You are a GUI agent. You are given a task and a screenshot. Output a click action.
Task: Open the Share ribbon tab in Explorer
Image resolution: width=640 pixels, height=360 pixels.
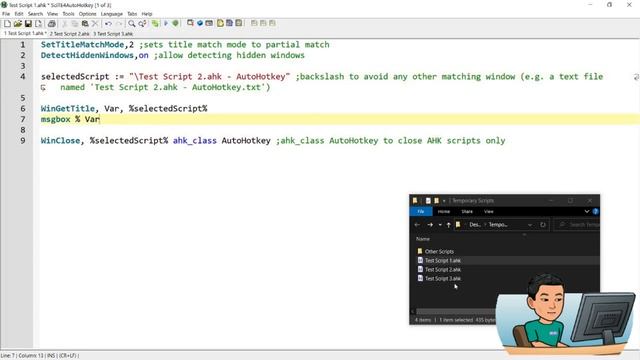[x=467, y=211]
